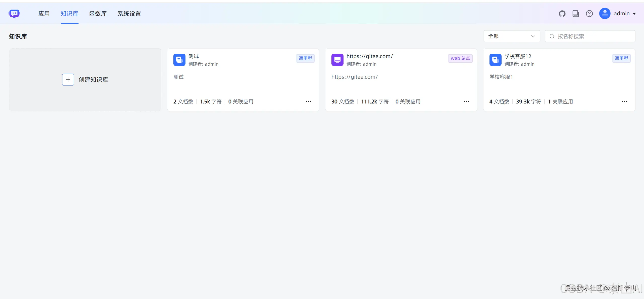Click the help question mark icon
Viewport: 644px width, 299px height.
(589, 14)
